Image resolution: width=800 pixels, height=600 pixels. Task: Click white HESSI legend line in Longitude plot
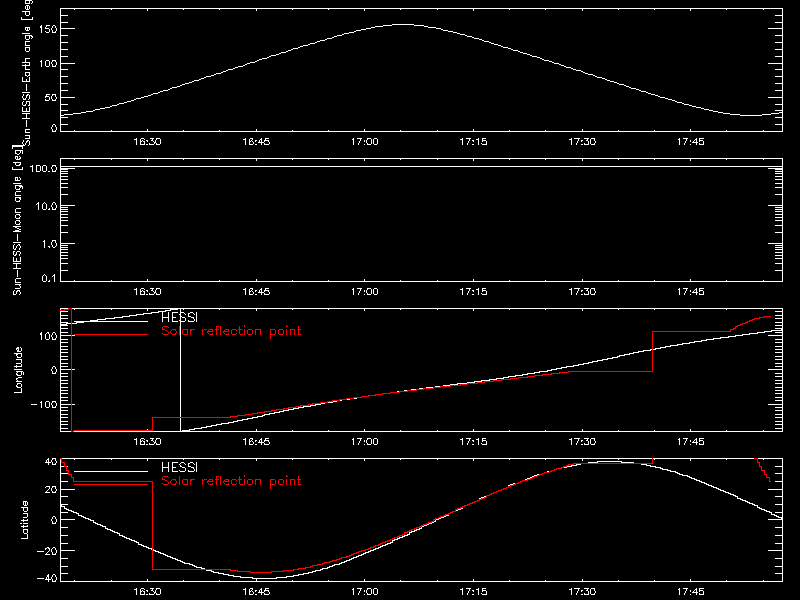tap(111, 321)
